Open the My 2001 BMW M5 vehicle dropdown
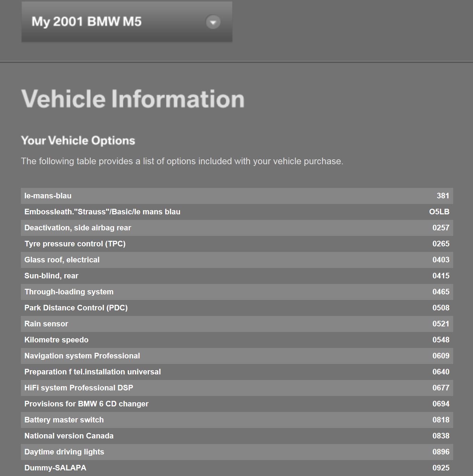 127,22
